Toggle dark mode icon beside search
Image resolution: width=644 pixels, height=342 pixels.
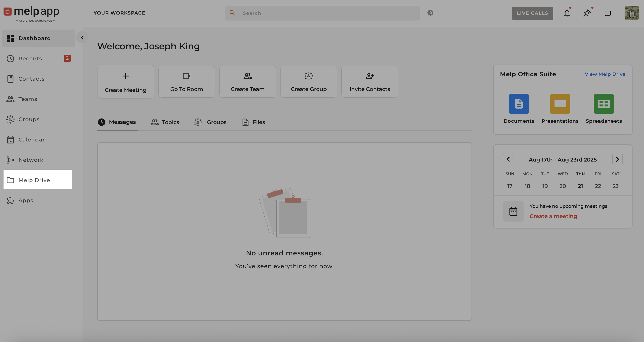(x=430, y=13)
